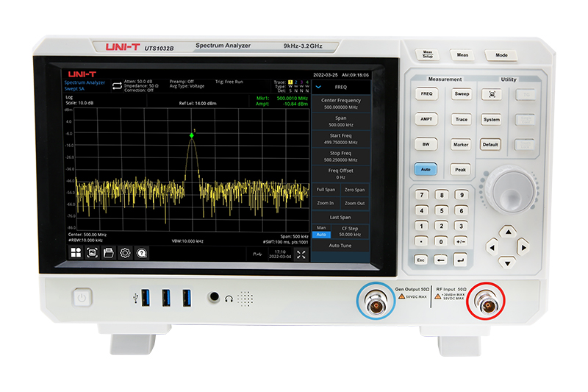Collapse the FREQ menu chevron
This screenshot has height=392, width=588.
319,87
